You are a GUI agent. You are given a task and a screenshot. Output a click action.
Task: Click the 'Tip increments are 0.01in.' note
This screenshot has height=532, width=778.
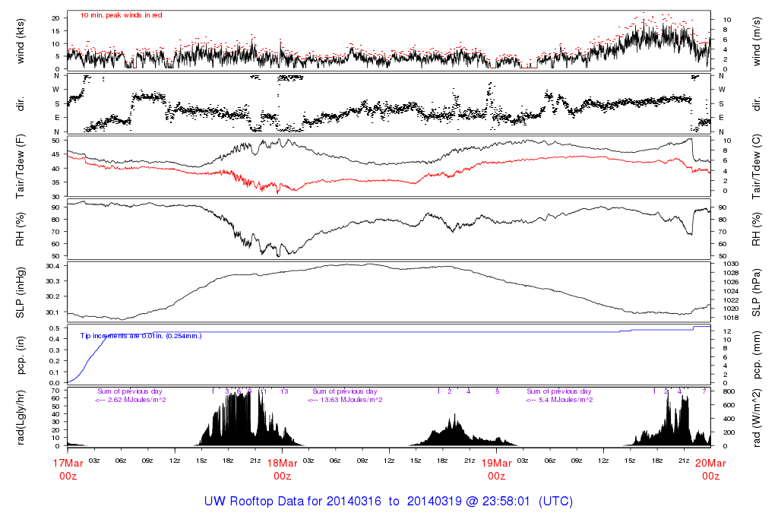tap(141, 336)
